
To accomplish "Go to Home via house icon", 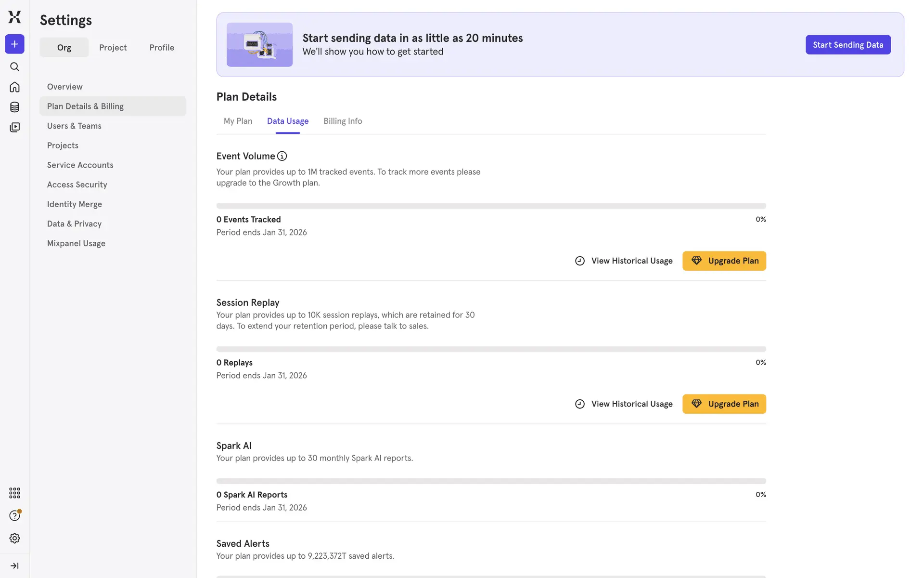I will coord(14,87).
